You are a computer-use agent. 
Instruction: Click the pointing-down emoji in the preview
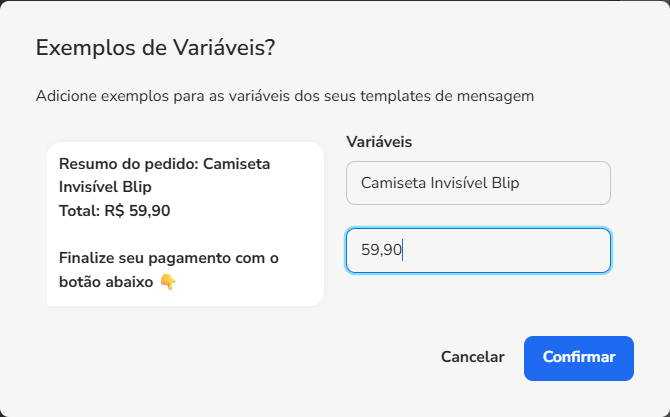coord(168,282)
